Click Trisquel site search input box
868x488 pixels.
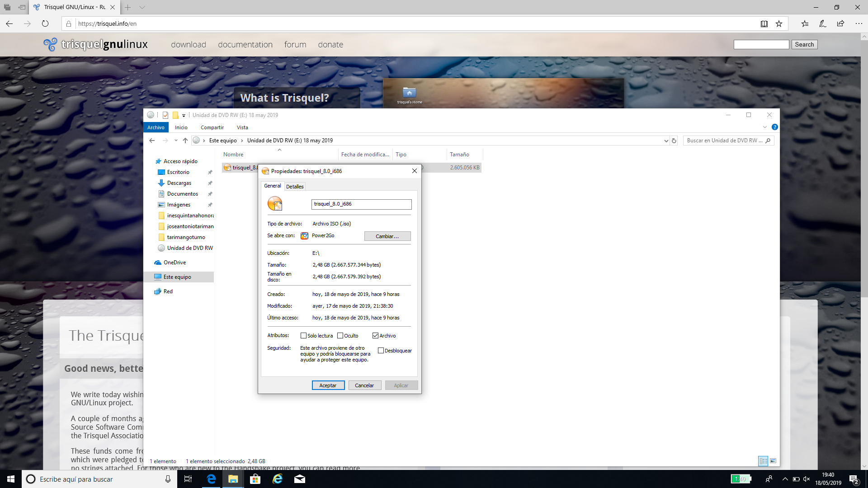click(761, 44)
